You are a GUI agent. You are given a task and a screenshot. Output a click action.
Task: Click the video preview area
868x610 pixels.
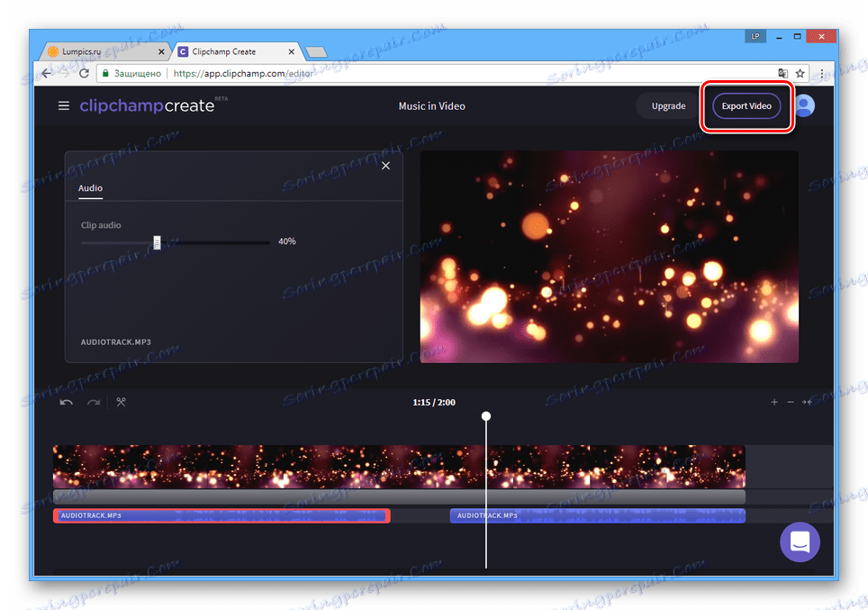[x=609, y=257]
